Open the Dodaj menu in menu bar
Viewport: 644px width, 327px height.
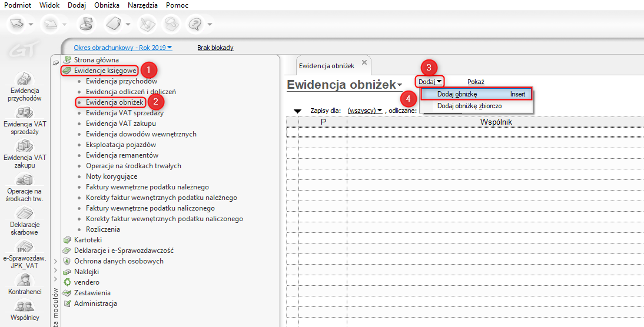[x=77, y=5]
